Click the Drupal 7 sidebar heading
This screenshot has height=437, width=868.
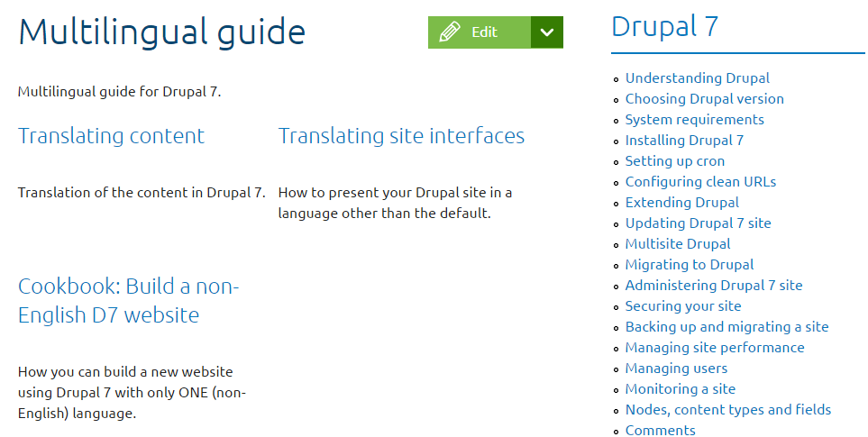[665, 26]
